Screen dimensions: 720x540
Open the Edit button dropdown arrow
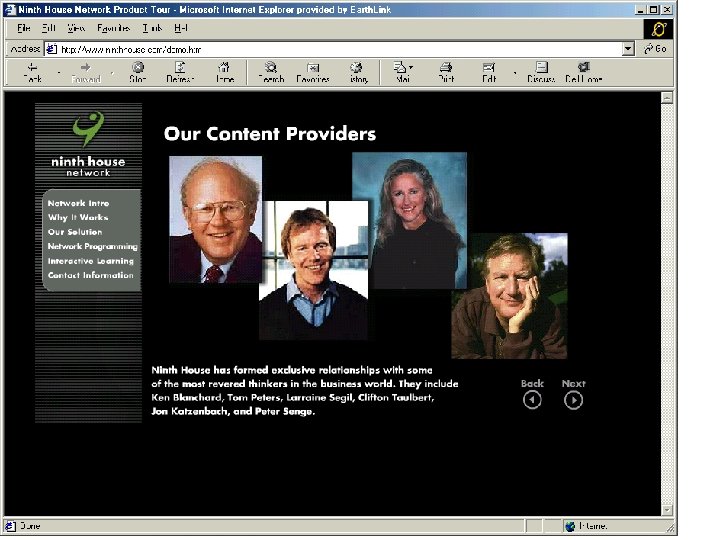[515, 73]
